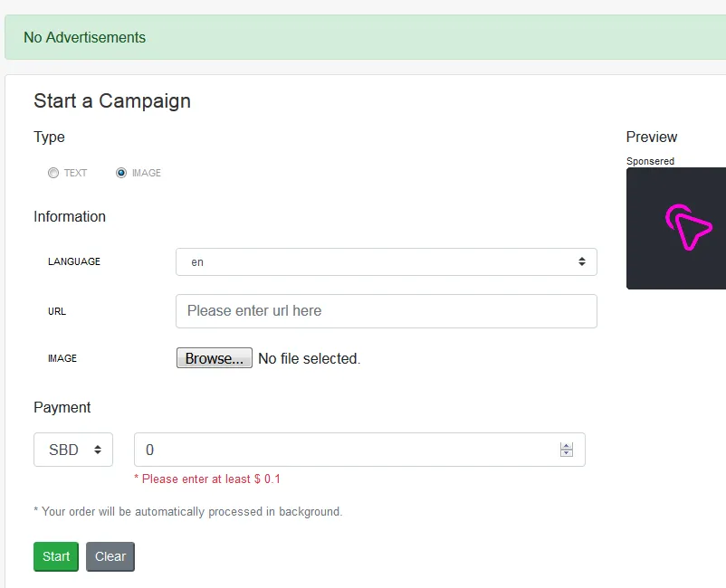This screenshot has width=726, height=588.
Task: Select the IMAGE campaign type radio button
Action: [x=121, y=173]
